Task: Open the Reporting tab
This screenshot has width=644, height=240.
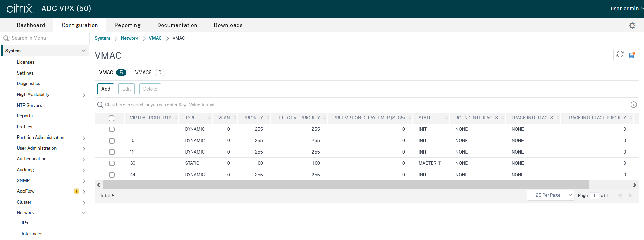Action: (x=127, y=25)
